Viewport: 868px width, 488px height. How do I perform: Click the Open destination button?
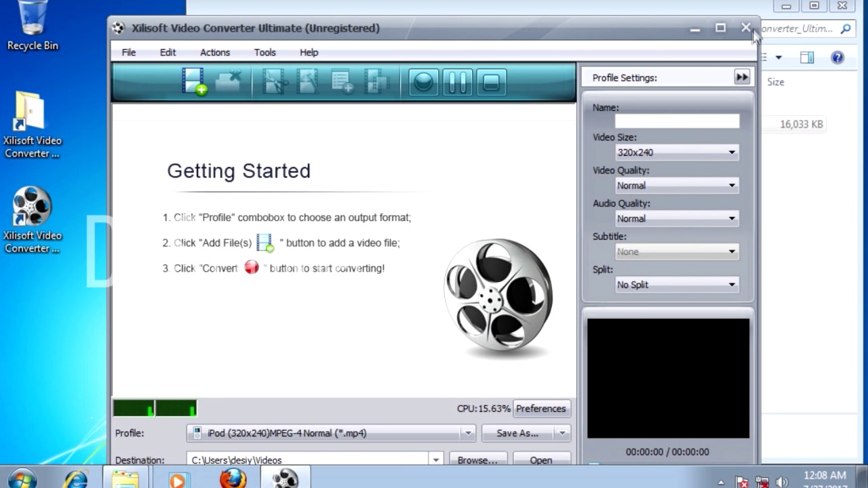pos(541,460)
